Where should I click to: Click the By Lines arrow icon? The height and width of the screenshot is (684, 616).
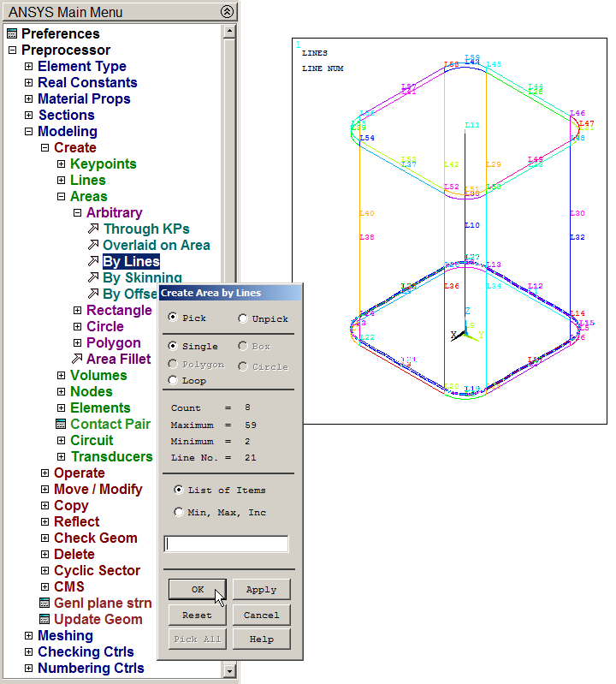(93, 261)
